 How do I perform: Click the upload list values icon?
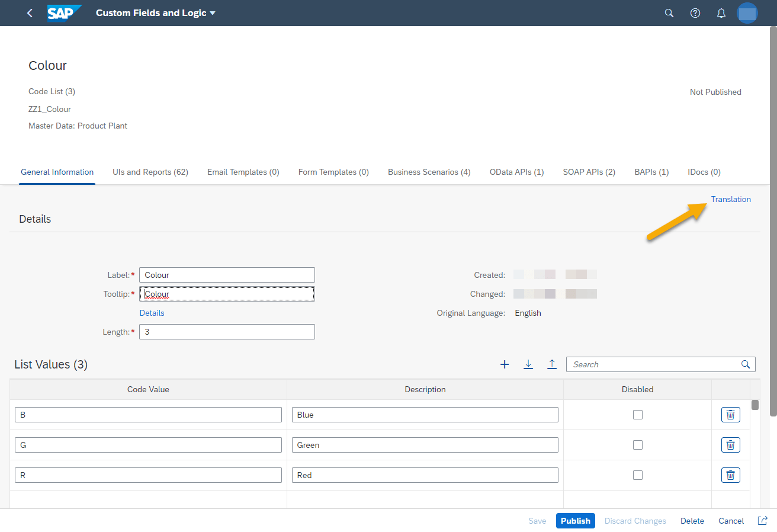click(552, 364)
